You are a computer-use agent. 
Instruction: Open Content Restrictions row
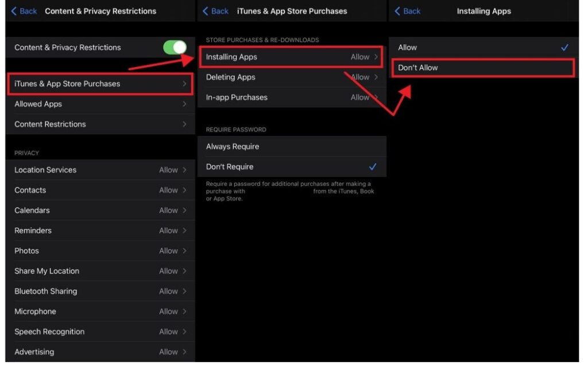tap(100, 124)
